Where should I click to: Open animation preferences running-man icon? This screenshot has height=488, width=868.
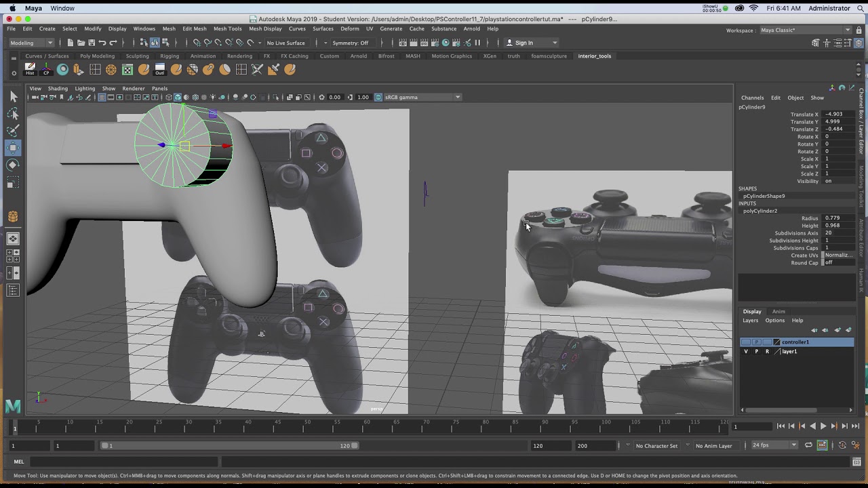pos(854,445)
